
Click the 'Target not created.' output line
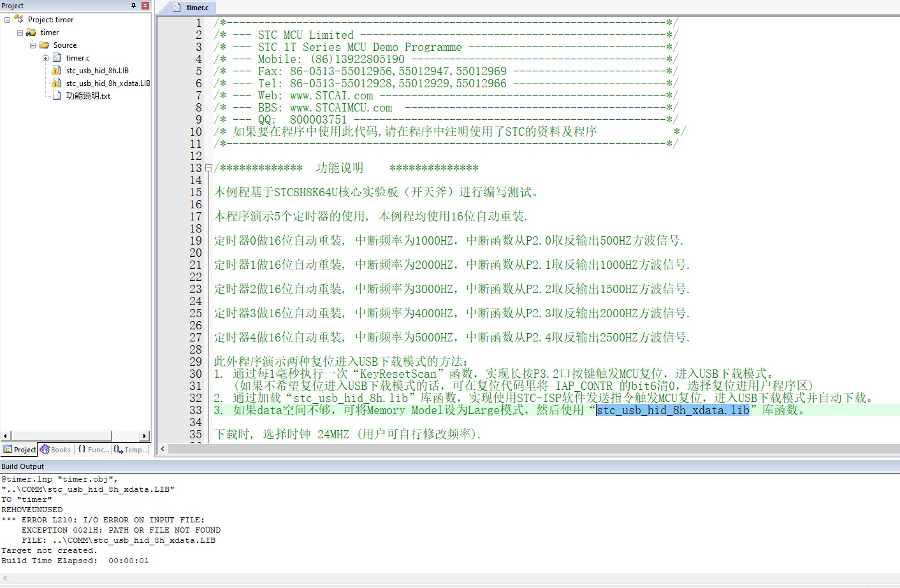pyautogui.click(x=49, y=550)
